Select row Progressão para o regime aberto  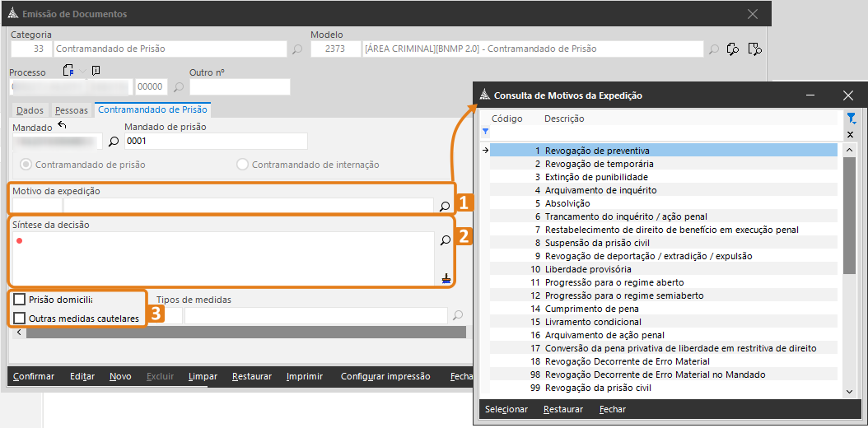663,282
